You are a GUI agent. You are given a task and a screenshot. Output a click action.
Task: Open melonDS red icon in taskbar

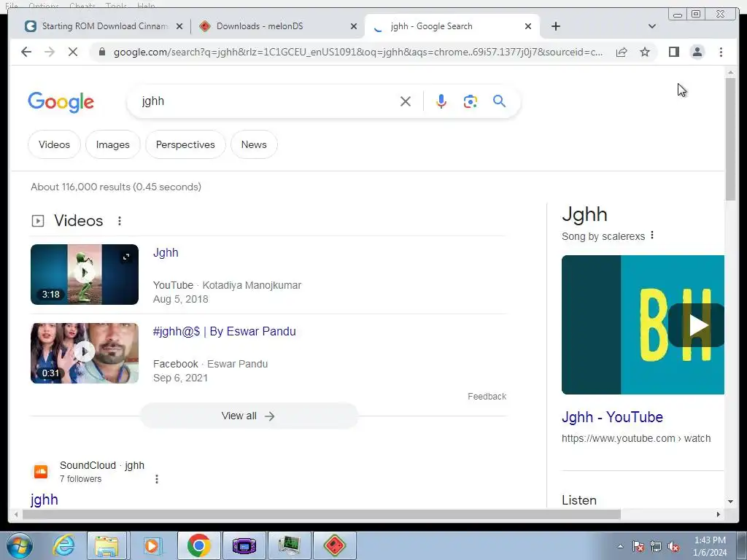(x=334, y=545)
